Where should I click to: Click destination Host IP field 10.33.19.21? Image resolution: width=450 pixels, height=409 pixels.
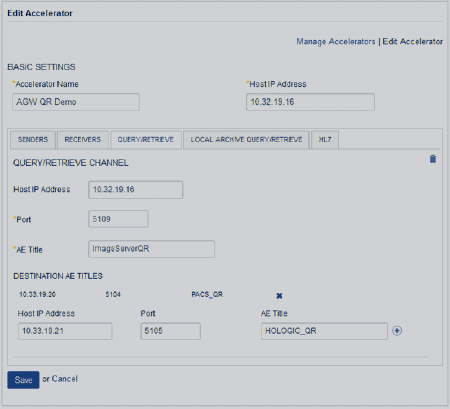pyautogui.click(x=65, y=331)
